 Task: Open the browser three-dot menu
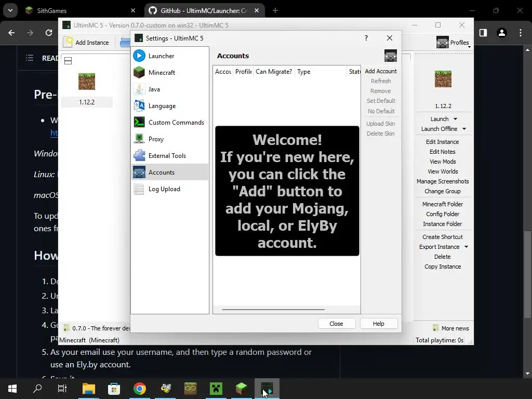coord(521,33)
